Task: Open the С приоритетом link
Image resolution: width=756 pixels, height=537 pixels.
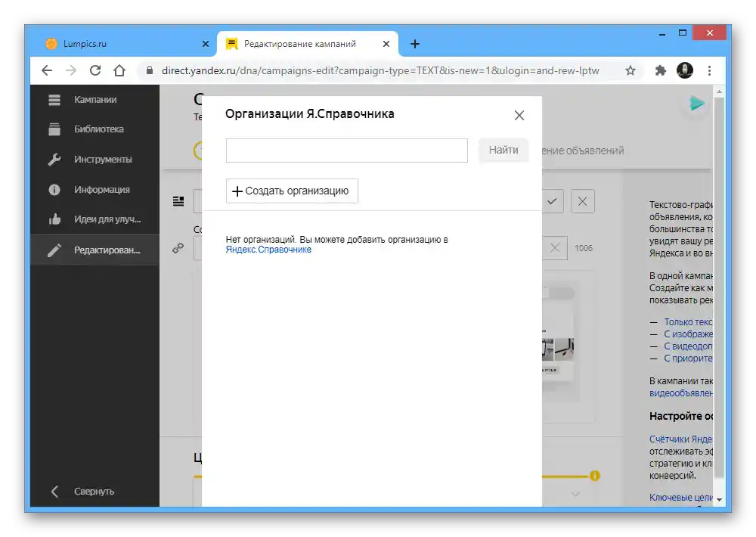Action: 688,358
